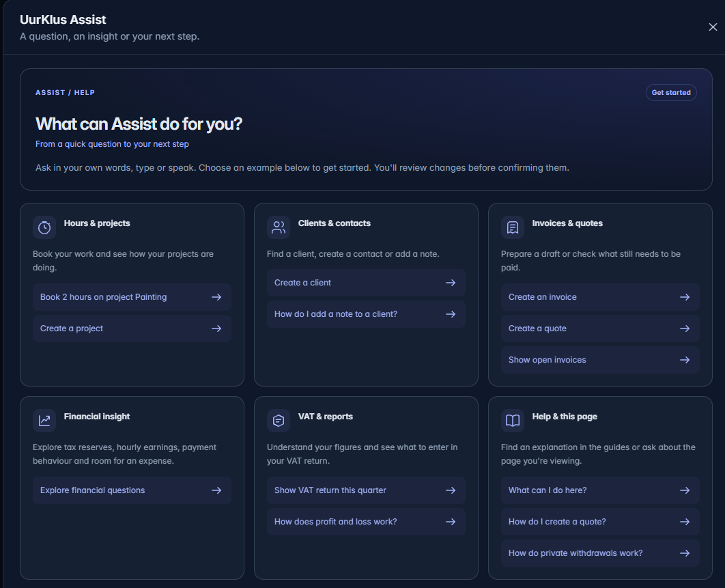This screenshot has height=588, width=725.
Task: Click the 'Find a client, create a contact' description
Action: click(353, 254)
